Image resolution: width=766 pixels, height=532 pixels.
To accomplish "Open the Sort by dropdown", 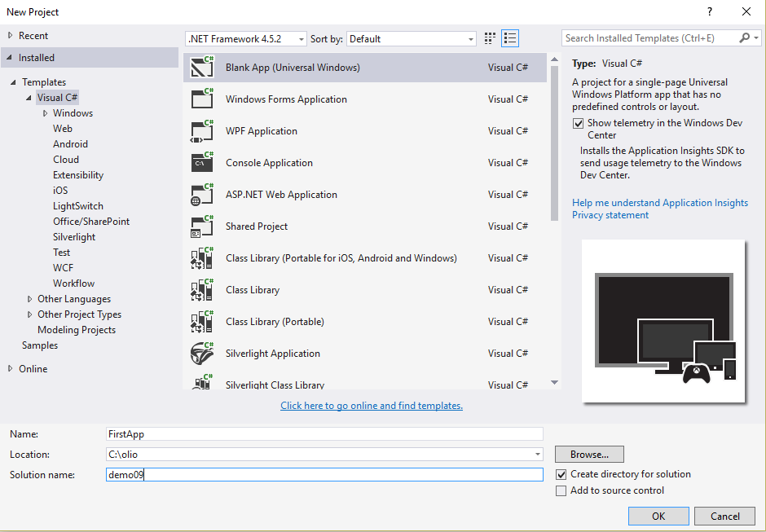I will click(411, 39).
